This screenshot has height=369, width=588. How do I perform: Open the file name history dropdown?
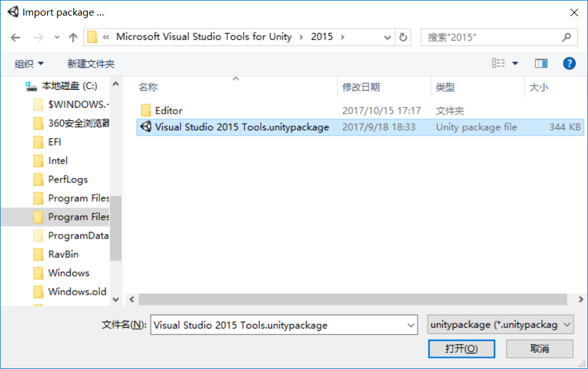click(x=411, y=325)
